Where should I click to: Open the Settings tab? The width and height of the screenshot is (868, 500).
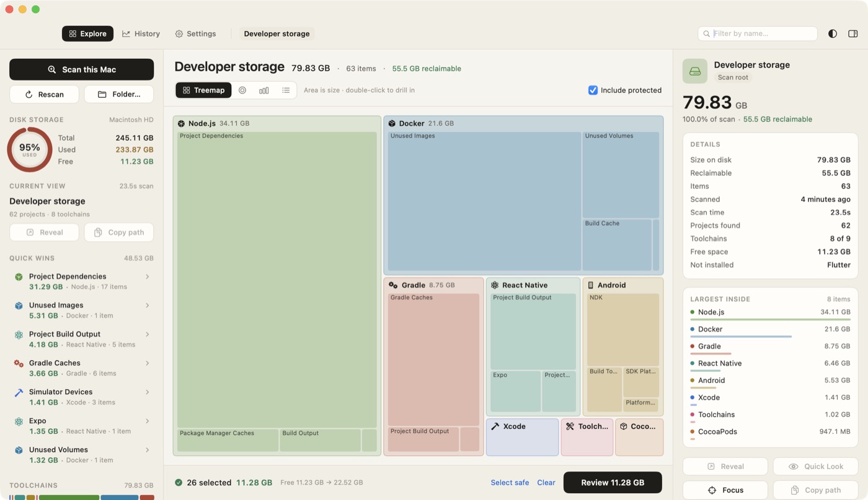[195, 33]
